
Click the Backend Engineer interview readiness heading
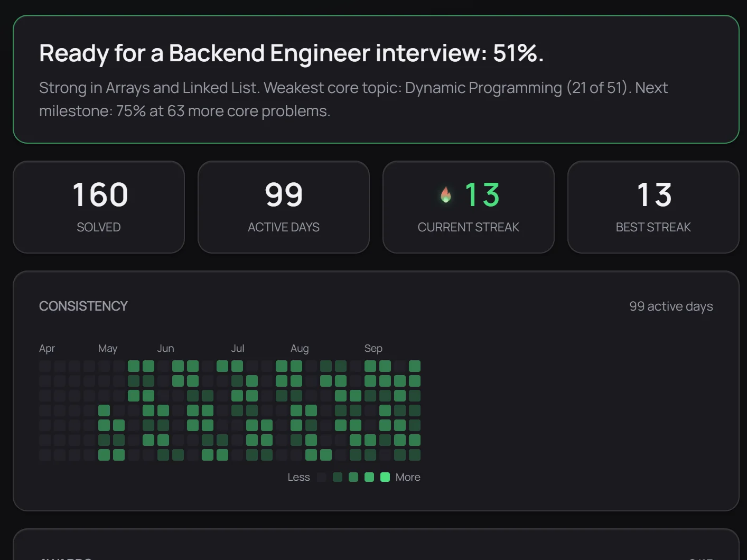tap(291, 53)
